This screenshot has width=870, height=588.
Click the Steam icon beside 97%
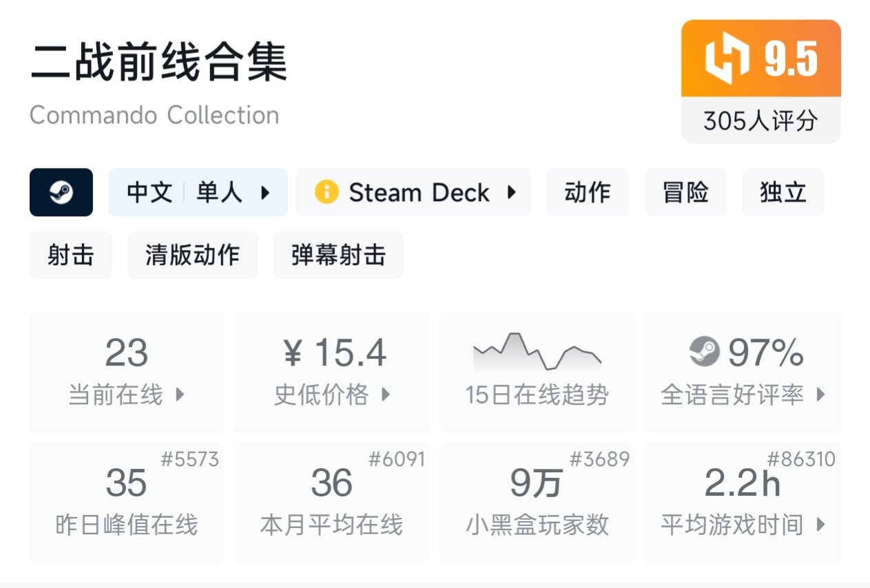point(704,353)
